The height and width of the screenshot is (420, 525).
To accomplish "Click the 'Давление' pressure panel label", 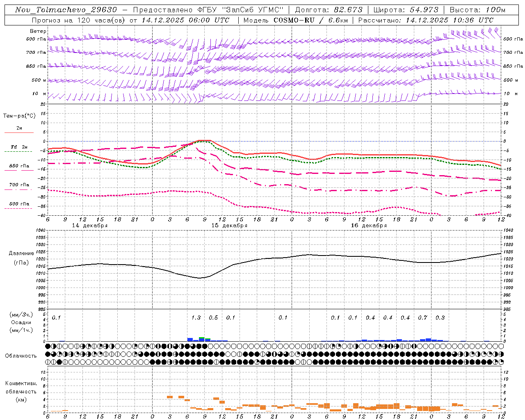I will point(21,253).
